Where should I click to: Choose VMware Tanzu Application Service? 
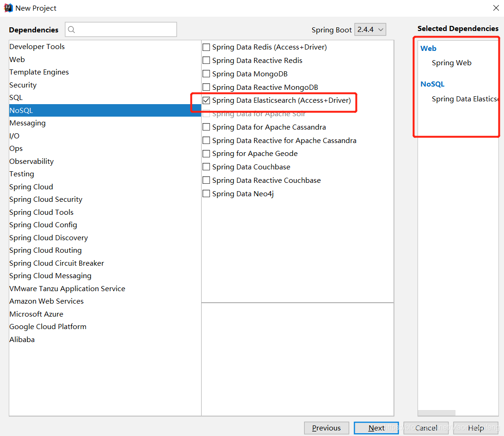105,288
